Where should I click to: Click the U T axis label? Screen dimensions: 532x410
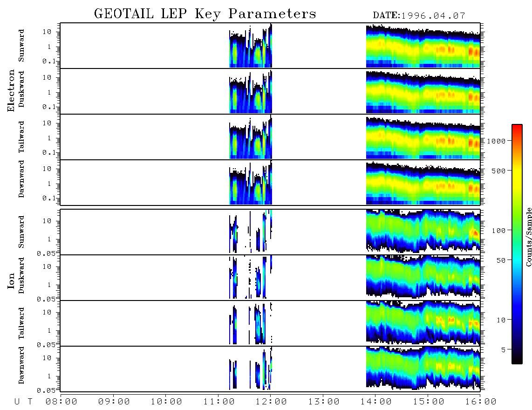[x=23, y=402]
